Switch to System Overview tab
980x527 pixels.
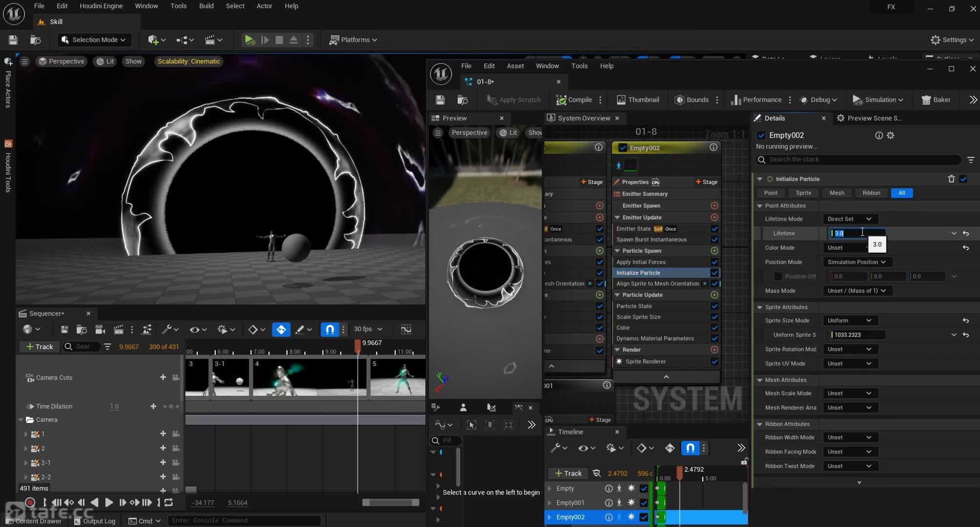tap(584, 118)
